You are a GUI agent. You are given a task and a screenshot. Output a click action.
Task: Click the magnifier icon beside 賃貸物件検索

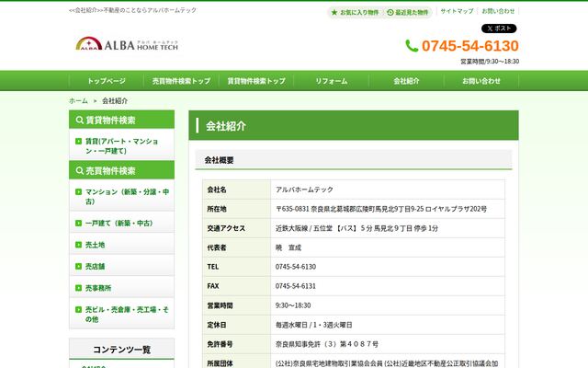(x=80, y=120)
